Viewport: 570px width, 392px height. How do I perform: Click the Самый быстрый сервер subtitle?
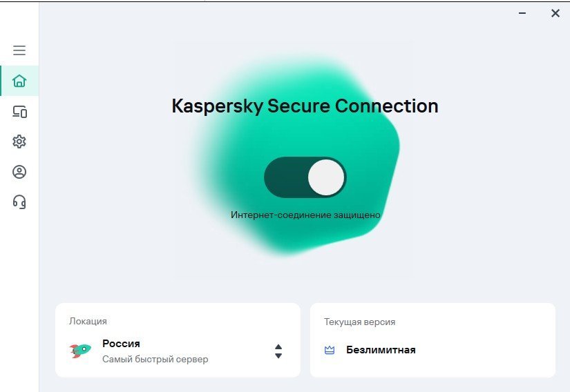[155, 359]
